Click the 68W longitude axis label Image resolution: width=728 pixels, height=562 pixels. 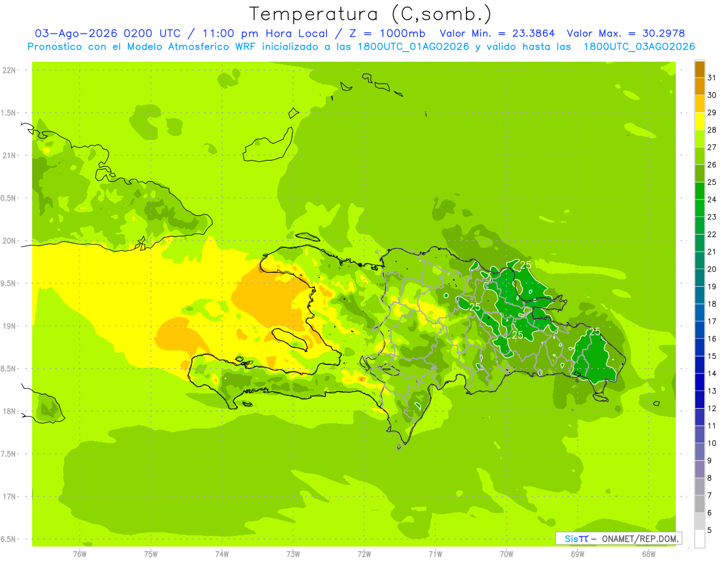click(649, 554)
